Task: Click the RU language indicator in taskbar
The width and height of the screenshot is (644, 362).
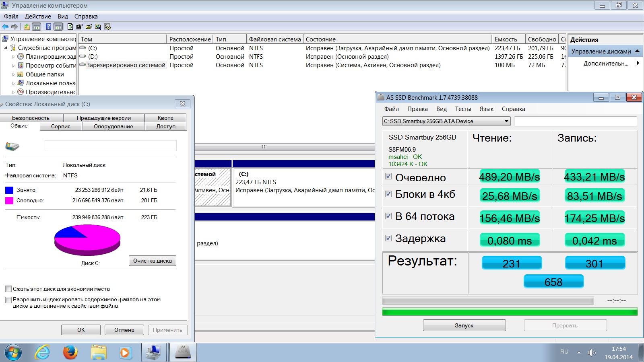Action: click(564, 352)
